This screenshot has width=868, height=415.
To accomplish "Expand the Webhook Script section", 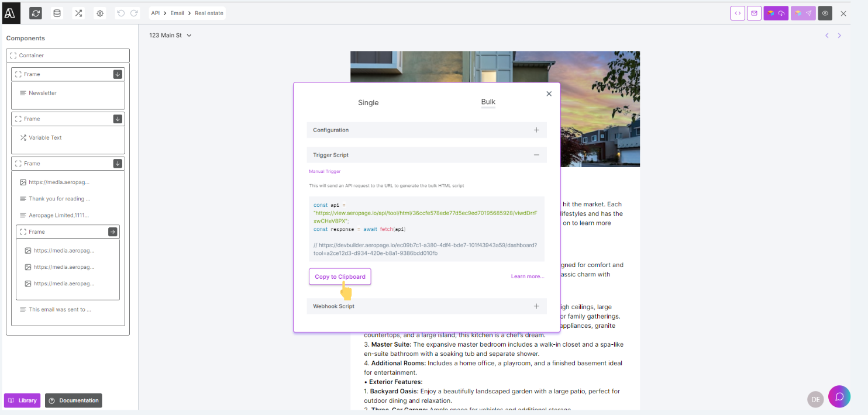I will point(427,306).
